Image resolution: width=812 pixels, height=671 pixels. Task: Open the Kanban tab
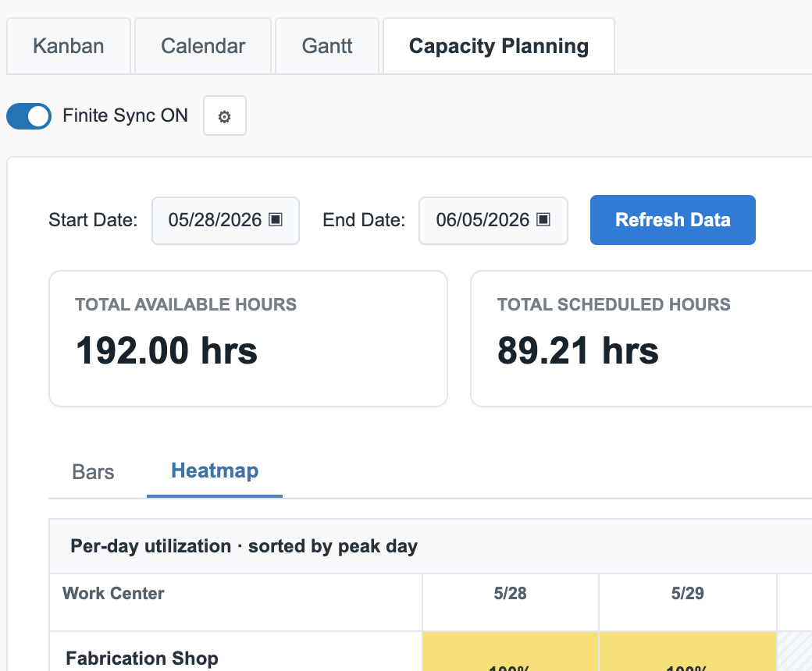click(69, 46)
